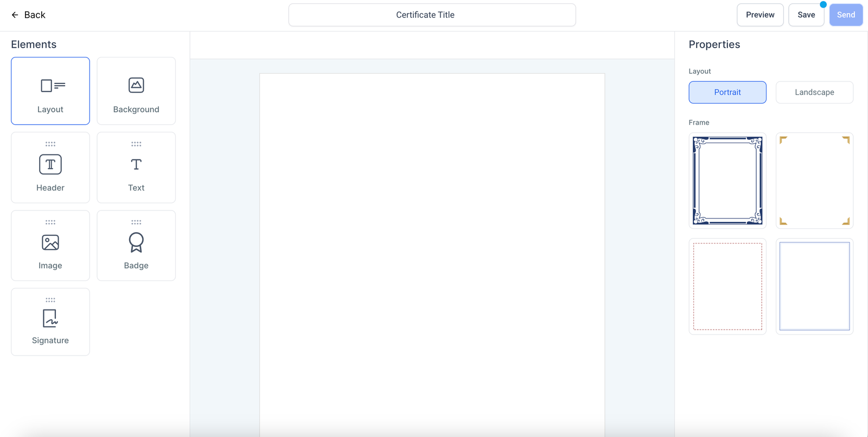The image size is (868, 437).
Task: Edit the Certificate Title field
Action: point(432,15)
